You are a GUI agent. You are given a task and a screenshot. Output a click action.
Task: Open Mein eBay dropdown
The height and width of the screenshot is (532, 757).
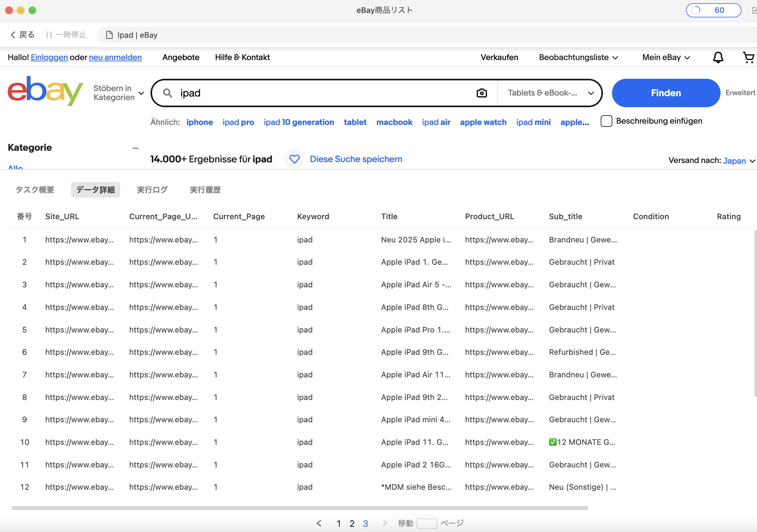point(666,57)
